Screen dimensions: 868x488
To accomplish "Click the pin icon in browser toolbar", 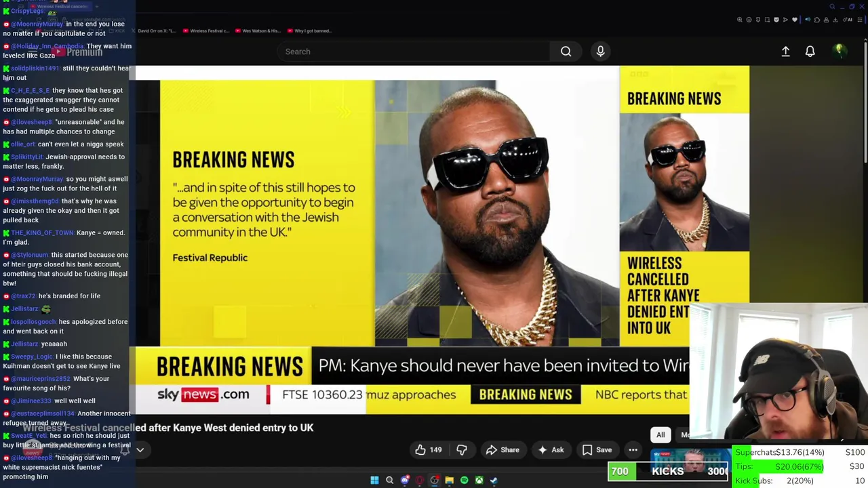I will tap(758, 20).
